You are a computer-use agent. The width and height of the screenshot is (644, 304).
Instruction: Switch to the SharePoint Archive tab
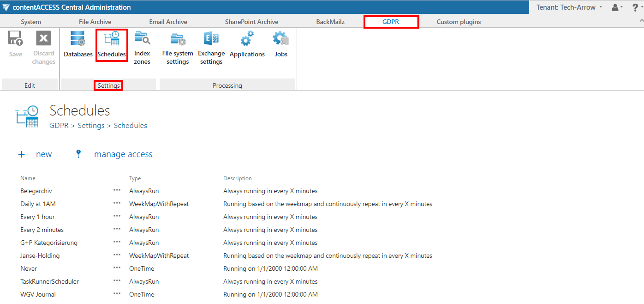[251, 22]
